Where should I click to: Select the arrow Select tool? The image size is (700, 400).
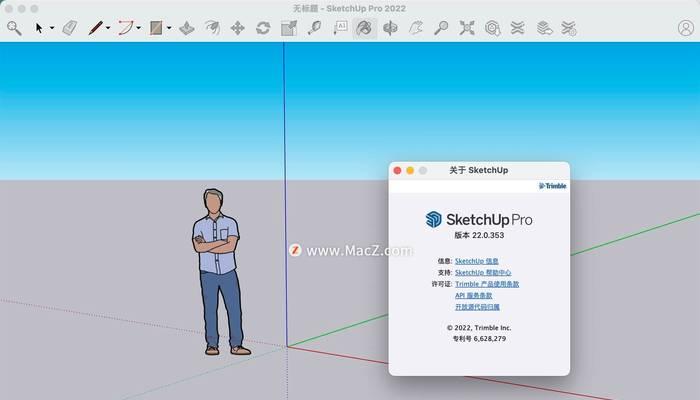[39, 28]
